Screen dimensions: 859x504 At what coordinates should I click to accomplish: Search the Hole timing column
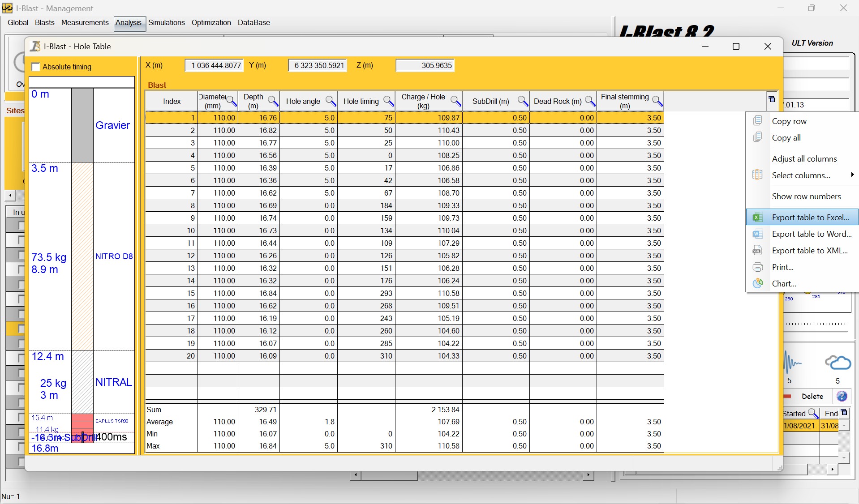tap(388, 101)
